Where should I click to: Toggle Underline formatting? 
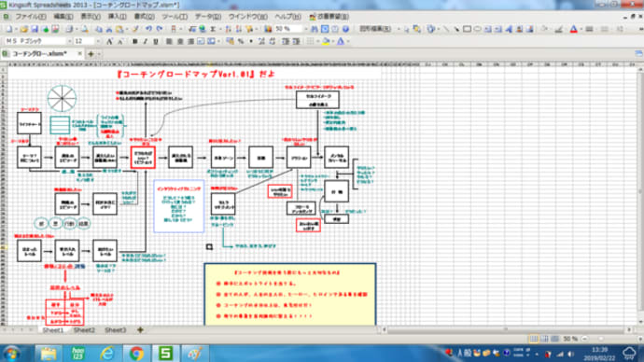coord(156,41)
